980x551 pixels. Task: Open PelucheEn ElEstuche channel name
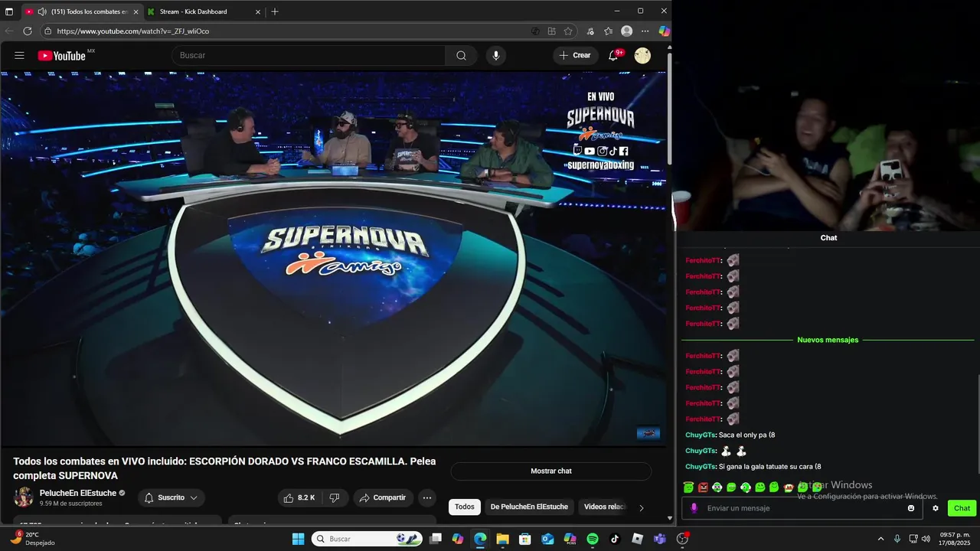click(x=78, y=493)
